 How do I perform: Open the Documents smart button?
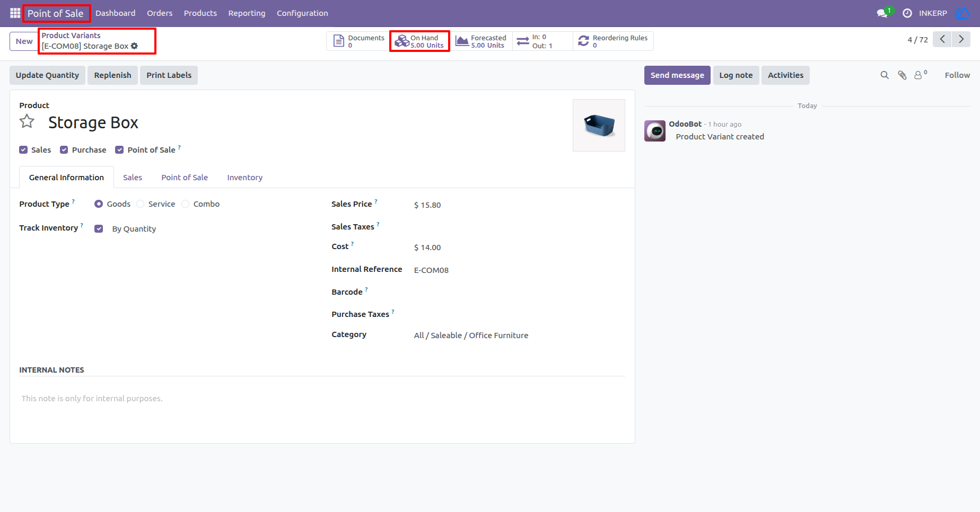point(358,41)
